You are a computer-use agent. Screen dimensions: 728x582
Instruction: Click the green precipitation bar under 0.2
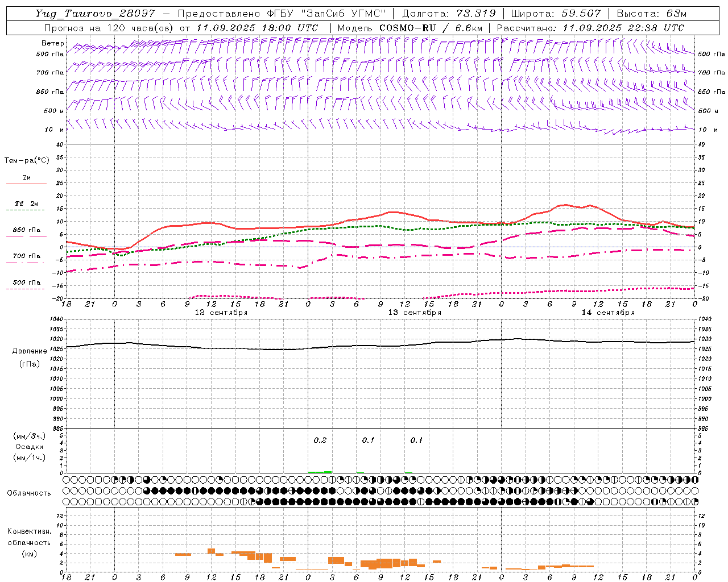(320, 472)
